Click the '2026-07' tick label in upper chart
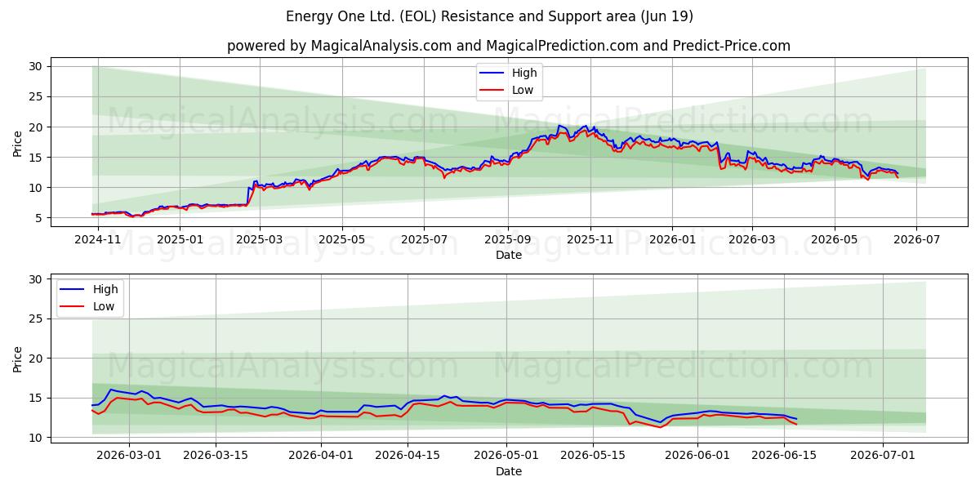Viewport: 980px width, 490px height. point(916,239)
